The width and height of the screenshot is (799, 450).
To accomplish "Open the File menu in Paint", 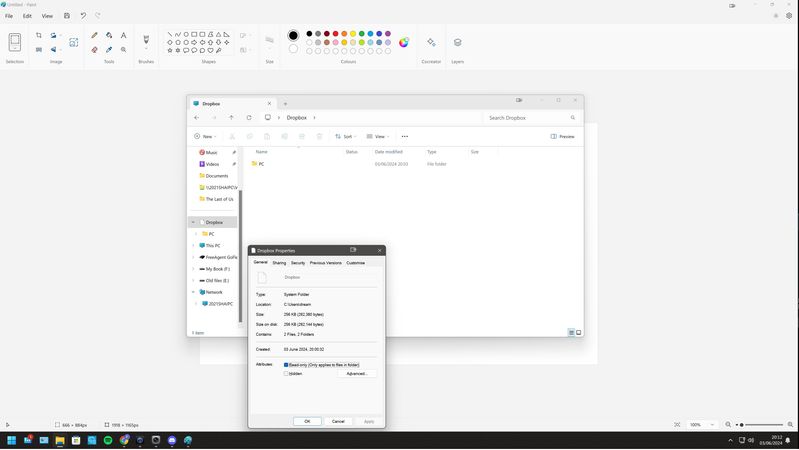I will click(x=9, y=16).
